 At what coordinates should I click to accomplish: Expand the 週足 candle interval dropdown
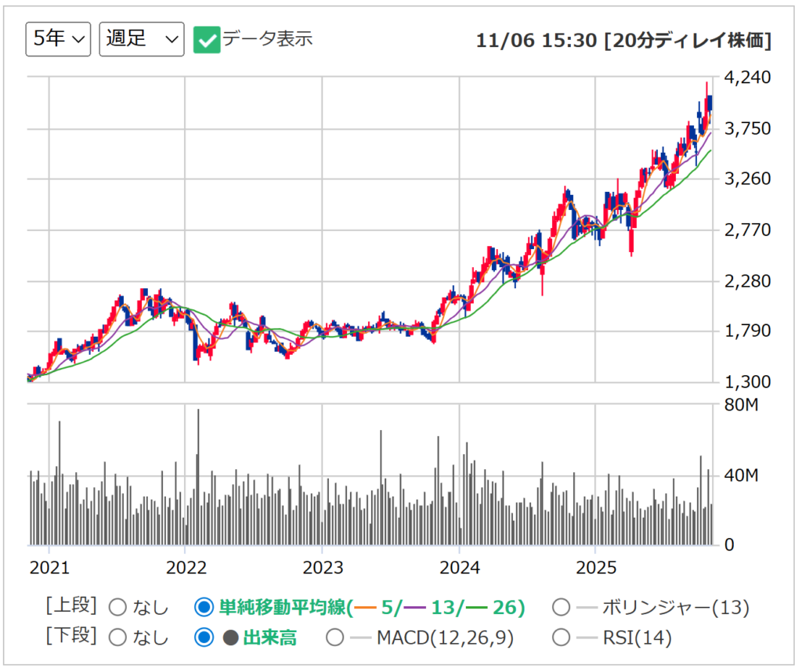click(141, 39)
